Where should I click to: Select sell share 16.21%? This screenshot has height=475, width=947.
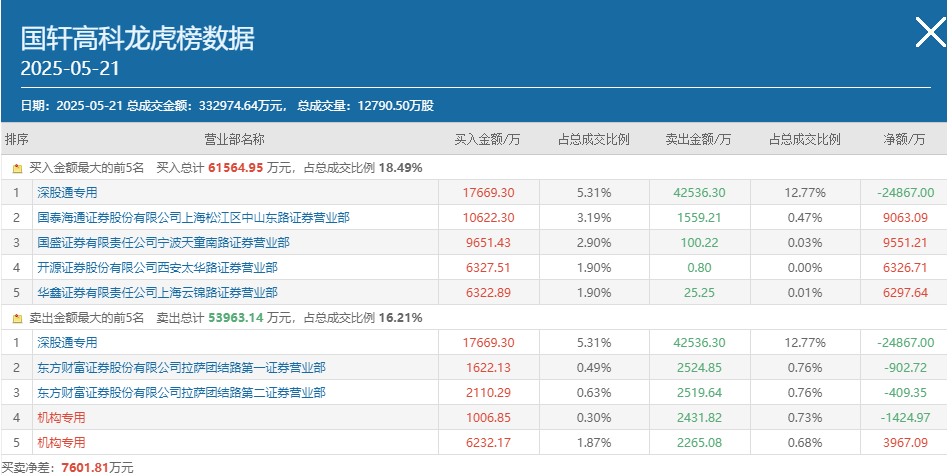[400, 318]
